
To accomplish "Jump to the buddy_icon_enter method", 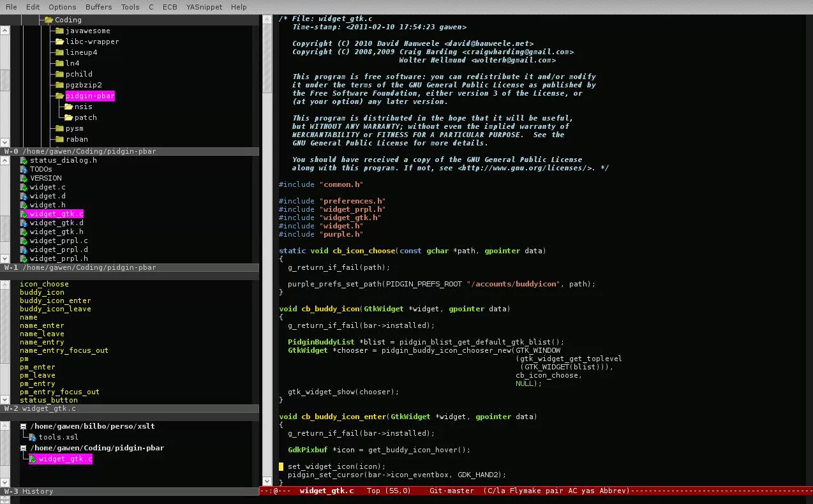I will (55, 300).
